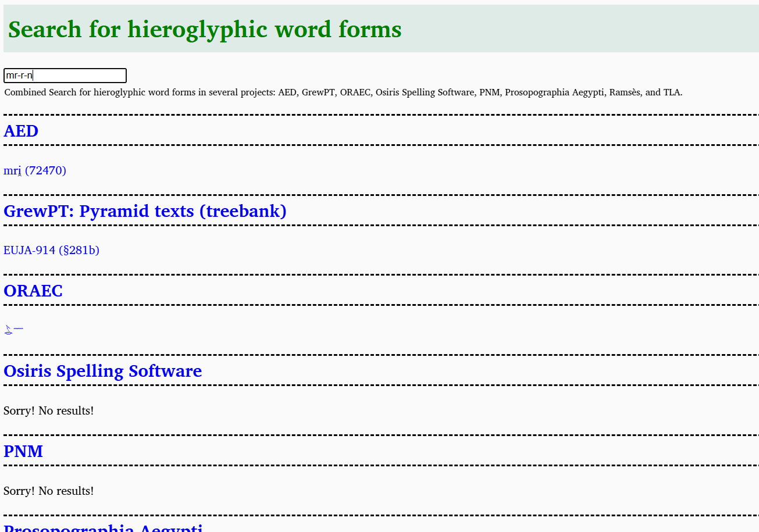Open the PNM section heading
The height and width of the screenshot is (532, 759).
23,451
